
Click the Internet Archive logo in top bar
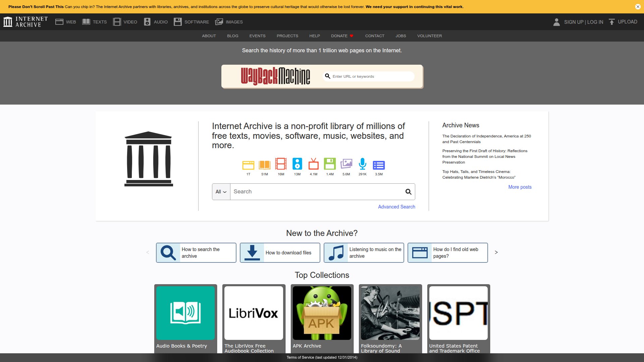[25, 22]
